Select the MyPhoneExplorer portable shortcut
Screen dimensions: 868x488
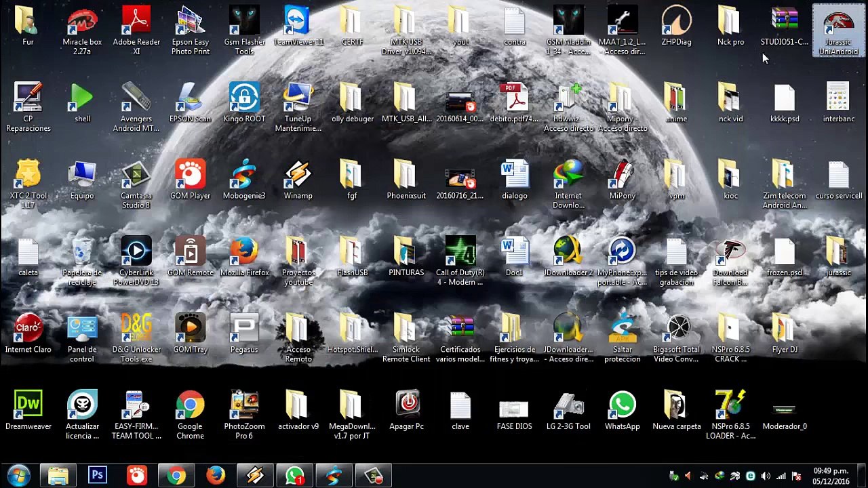click(x=623, y=261)
